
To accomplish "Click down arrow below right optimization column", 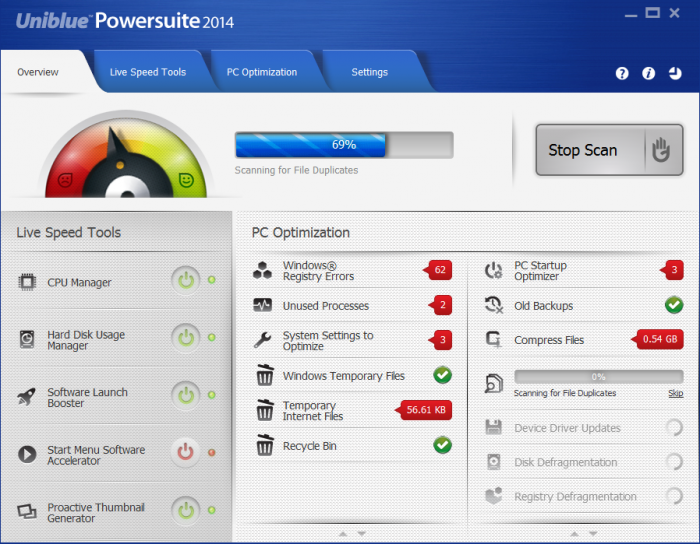I will coord(593,534).
